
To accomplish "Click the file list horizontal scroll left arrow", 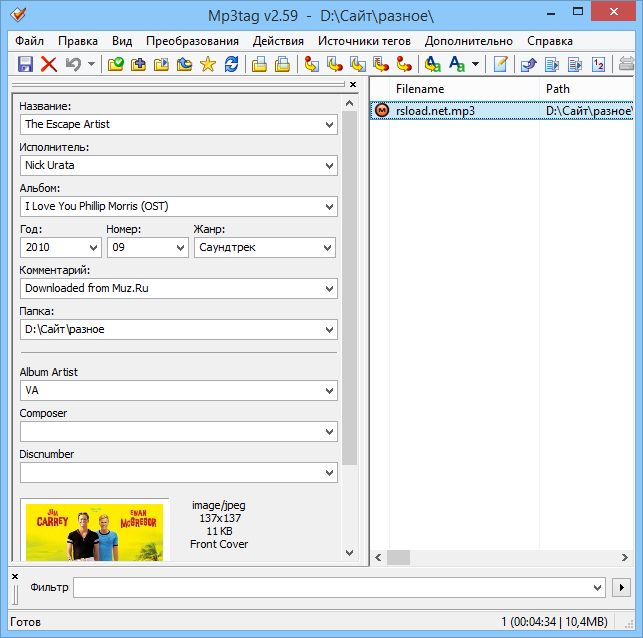I will pos(378,558).
